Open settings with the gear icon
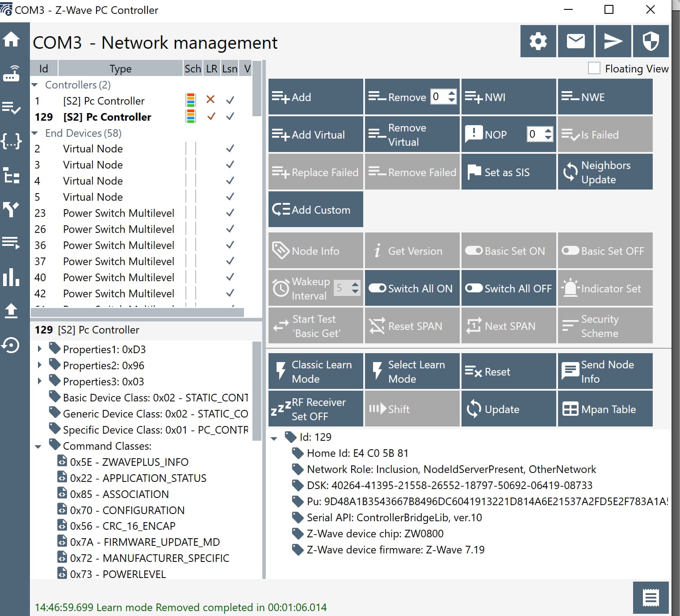 [538, 41]
